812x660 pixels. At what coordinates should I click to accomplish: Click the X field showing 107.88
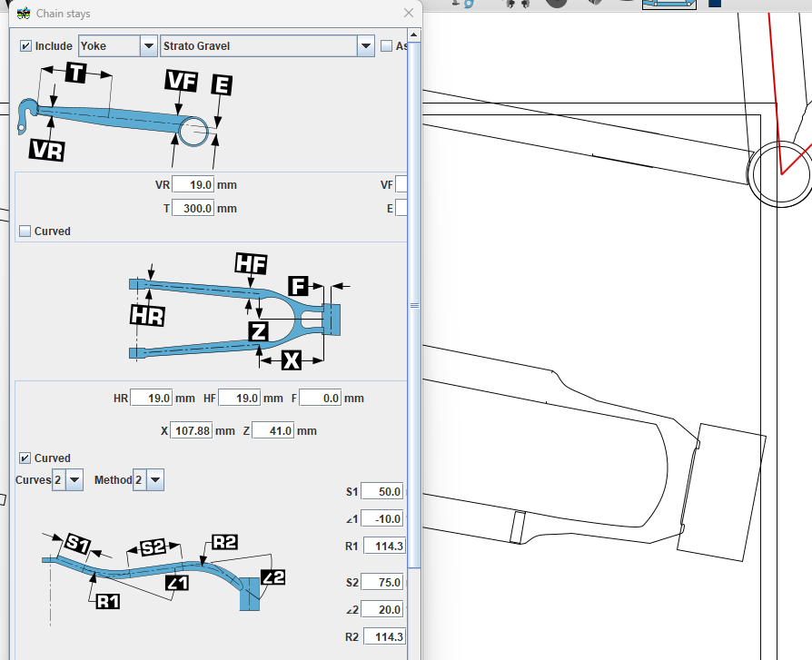tap(191, 430)
